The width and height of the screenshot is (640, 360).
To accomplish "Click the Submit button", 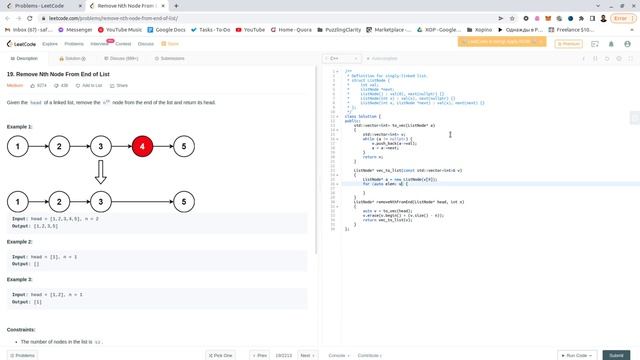I will click(x=616, y=356).
